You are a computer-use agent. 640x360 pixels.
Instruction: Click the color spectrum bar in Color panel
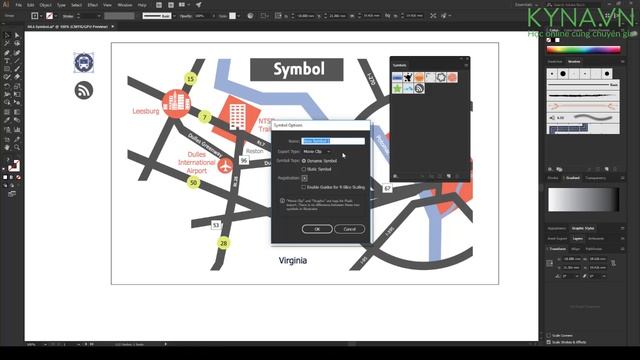[583, 50]
